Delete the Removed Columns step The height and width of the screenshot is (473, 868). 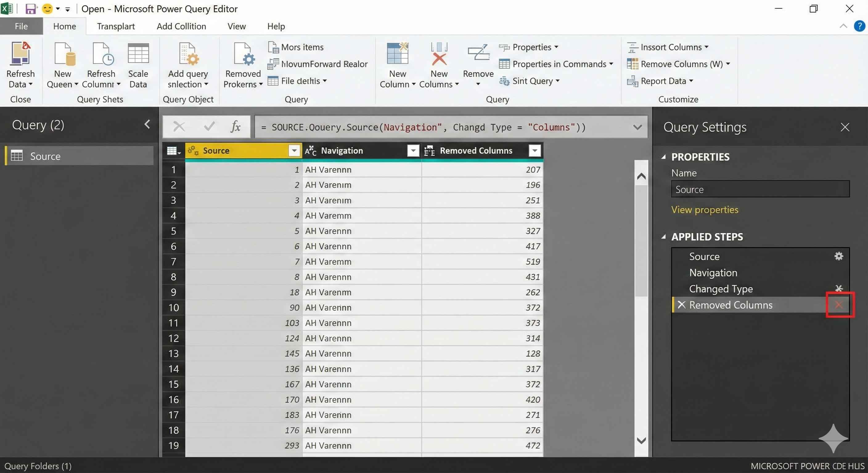(839, 305)
